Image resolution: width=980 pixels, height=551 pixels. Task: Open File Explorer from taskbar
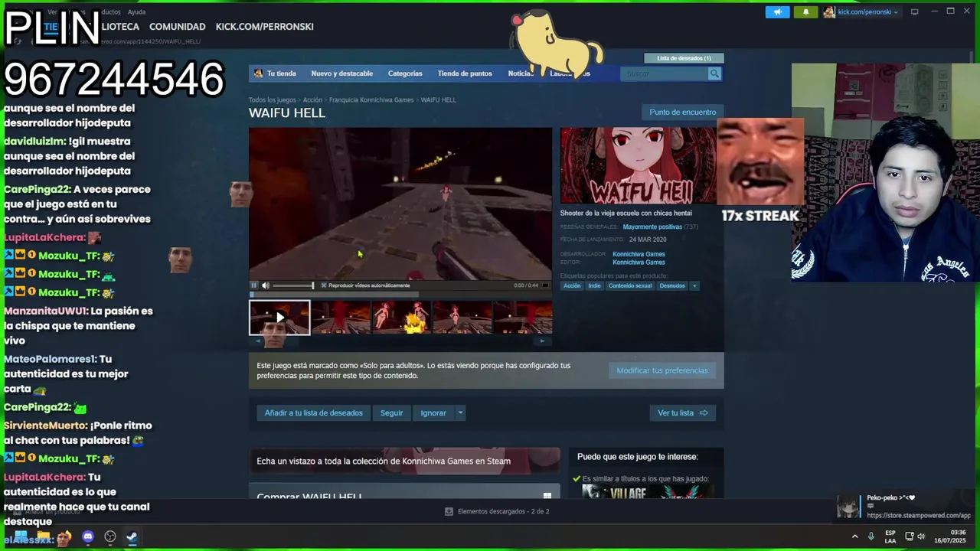[43, 537]
